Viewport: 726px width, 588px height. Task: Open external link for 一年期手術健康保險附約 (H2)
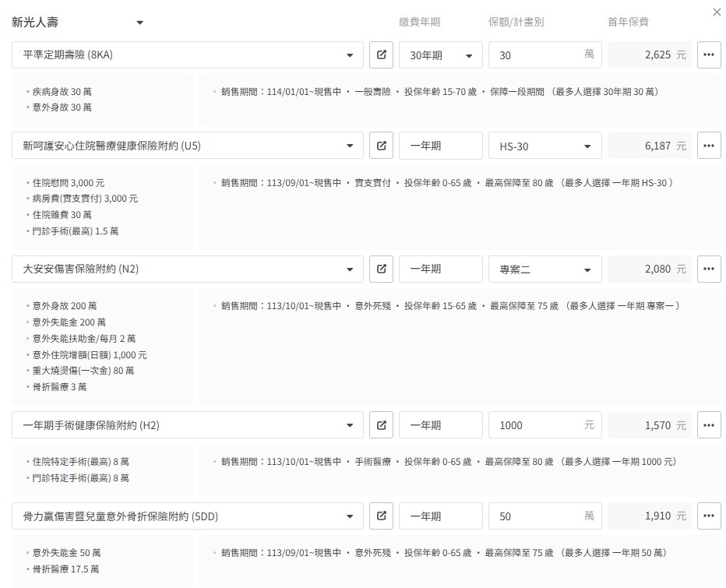pos(381,425)
